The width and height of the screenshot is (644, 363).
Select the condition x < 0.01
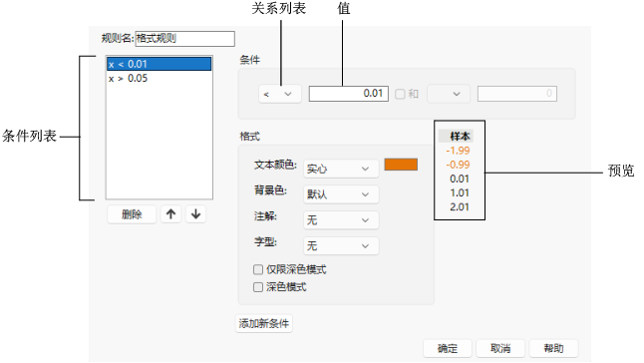pyautogui.click(x=160, y=64)
